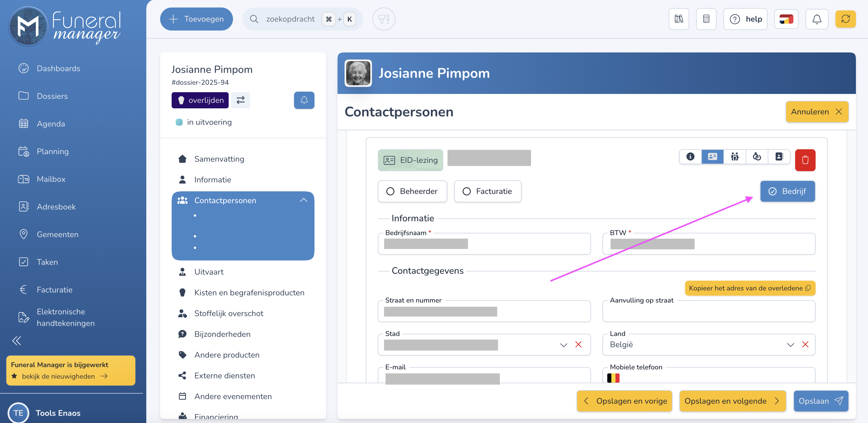Open the library books icon
The height and width of the screenshot is (423, 868).
click(679, 19)
